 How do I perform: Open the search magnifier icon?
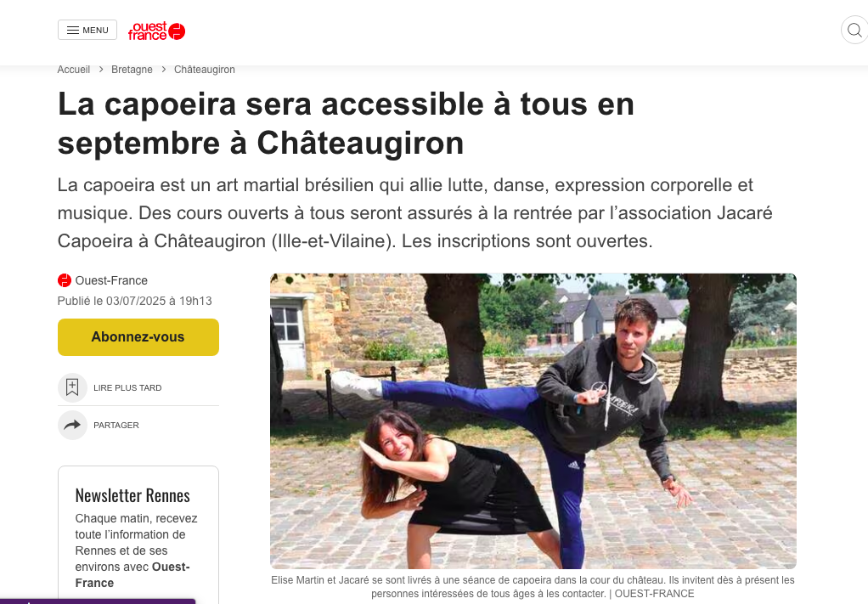coord(854,30)
